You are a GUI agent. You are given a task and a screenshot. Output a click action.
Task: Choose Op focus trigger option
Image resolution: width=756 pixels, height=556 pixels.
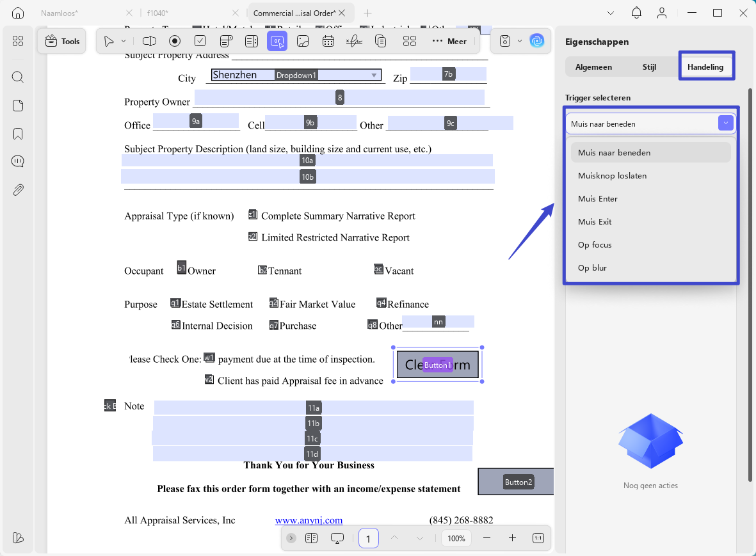coord(651,245)
